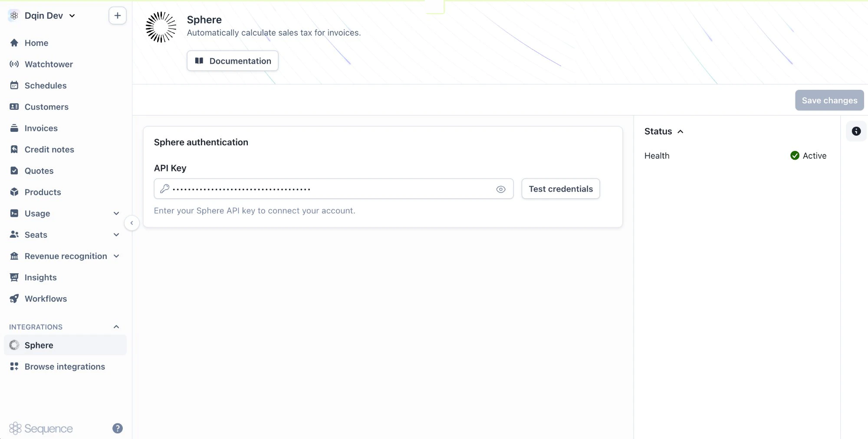Click the Credit notes icon
This screenshot has width=868, height=439.
tap(14, 149)
